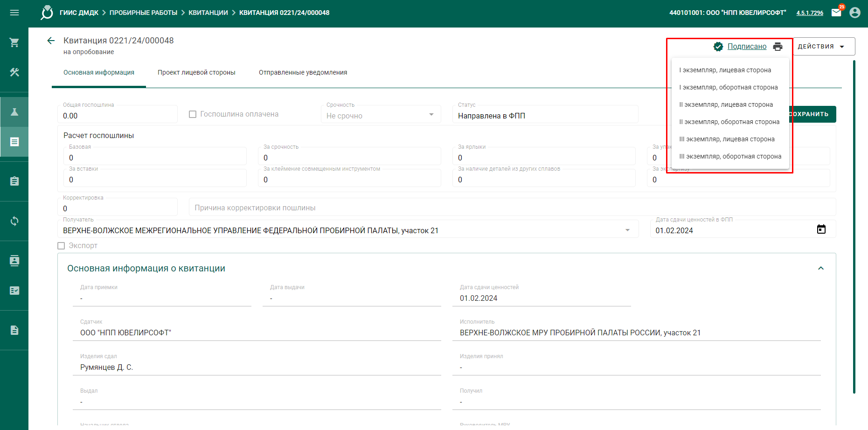Click Дата сдачи ценностей value 01.02.2024
The height and width of the screenshot is (430, 868).
[479, 298]
